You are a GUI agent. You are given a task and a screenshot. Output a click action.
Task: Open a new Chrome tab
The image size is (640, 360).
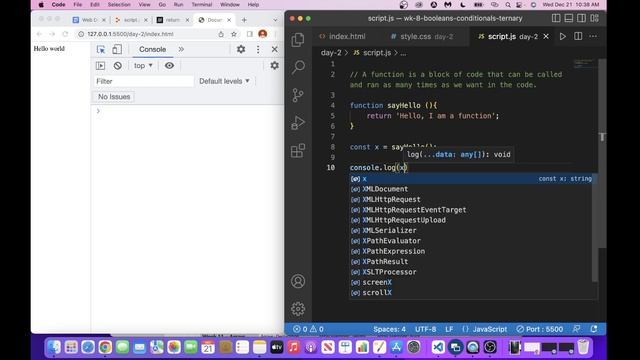(x=244, y=20)
